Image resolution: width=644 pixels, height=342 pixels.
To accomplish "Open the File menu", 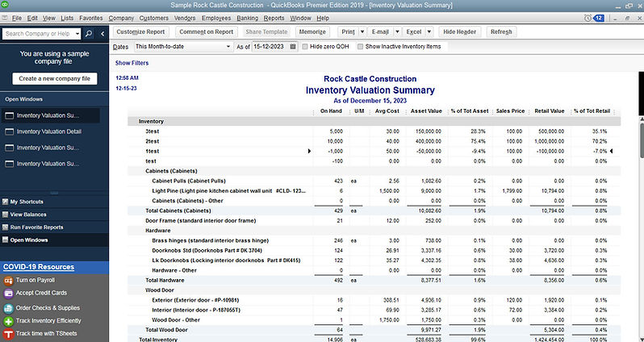I will tap(17, 18).
